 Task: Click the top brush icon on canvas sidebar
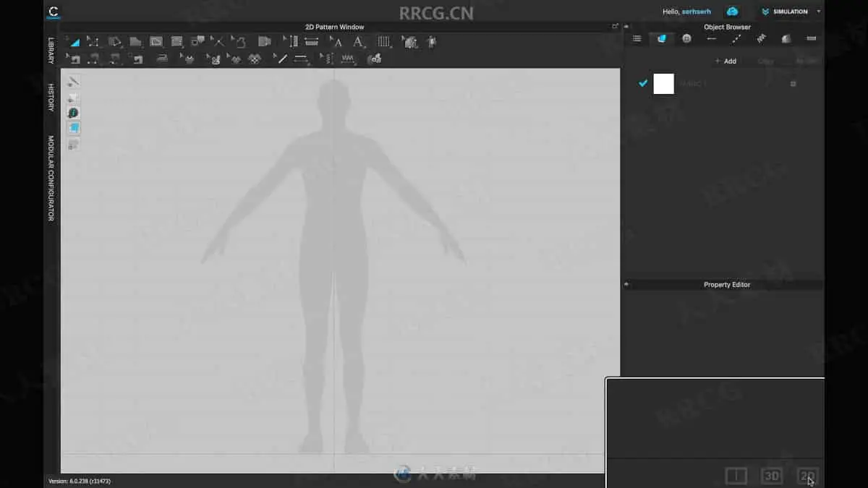(74, 81)
